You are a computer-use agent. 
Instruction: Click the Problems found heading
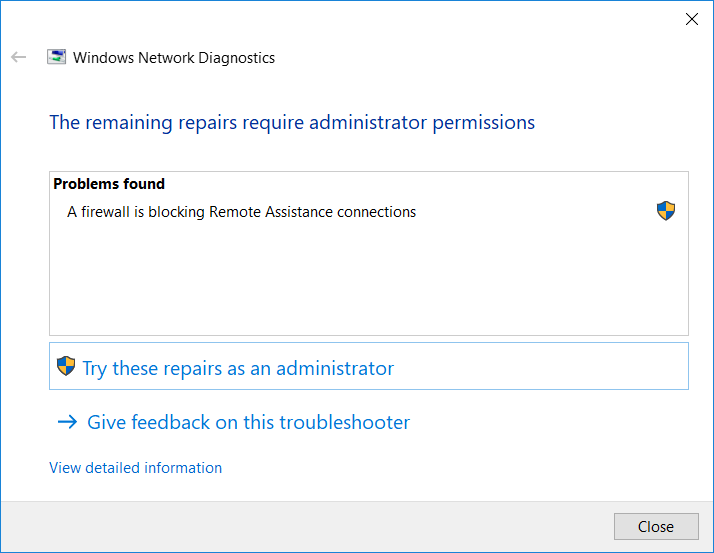point(109,184)
